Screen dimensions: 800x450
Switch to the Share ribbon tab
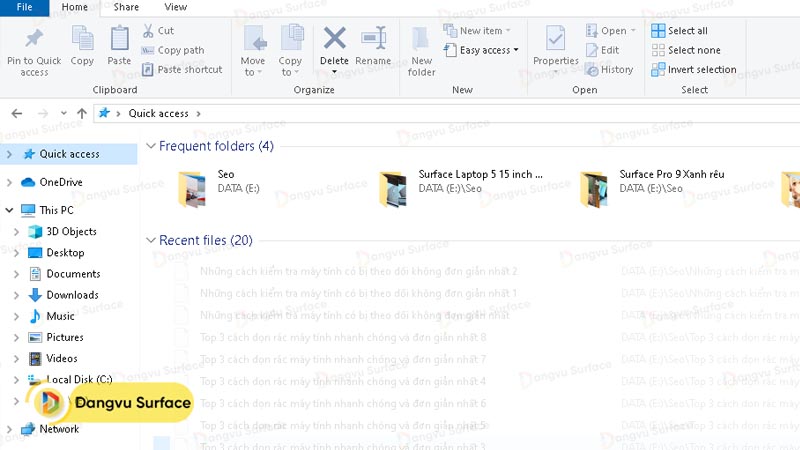(x=126, y=7)
